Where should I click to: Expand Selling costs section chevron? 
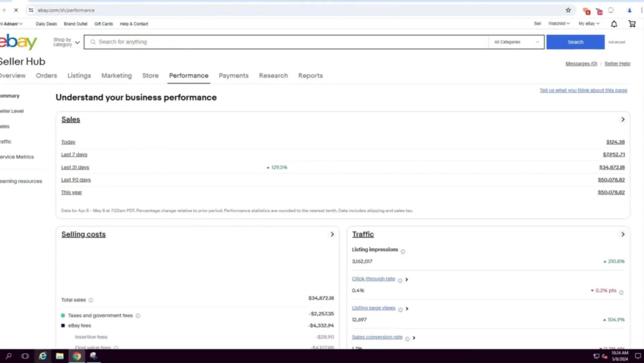(332, 234)
